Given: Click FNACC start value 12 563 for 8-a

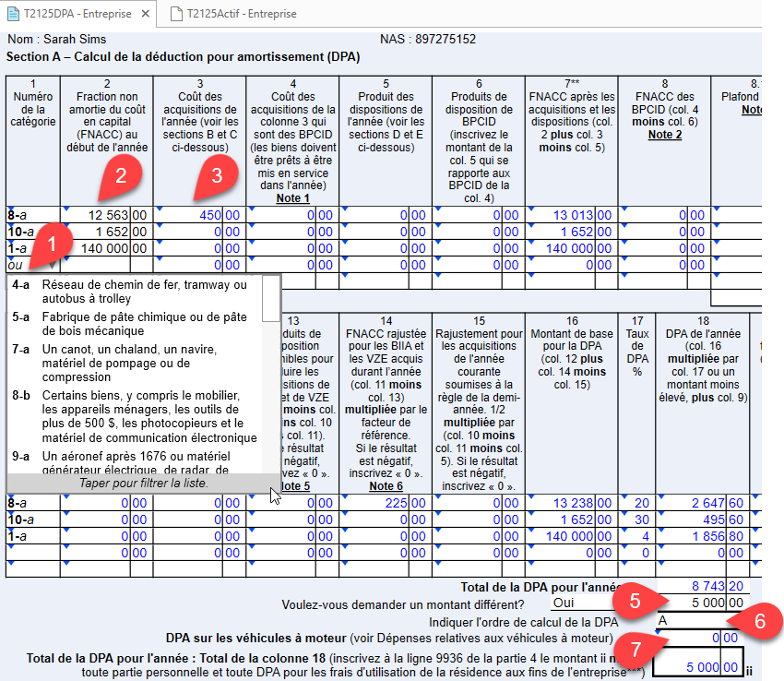Looking at the screenshot, I should (106, 215).
